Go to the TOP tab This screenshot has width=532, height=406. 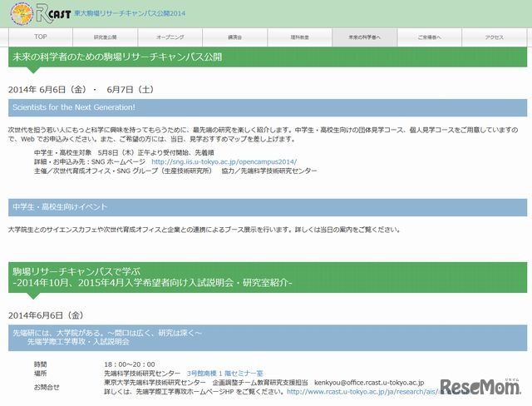pyautogui.click(x=41, y=37)
